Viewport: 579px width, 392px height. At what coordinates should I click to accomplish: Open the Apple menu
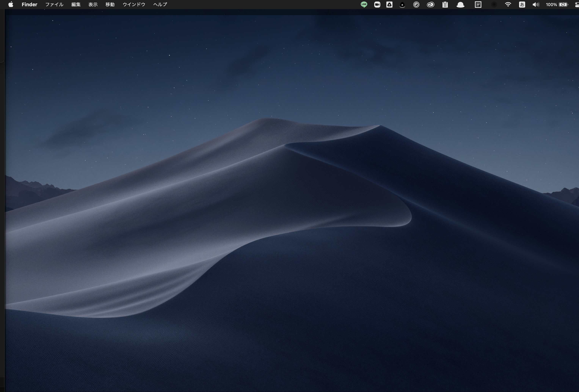11,5
